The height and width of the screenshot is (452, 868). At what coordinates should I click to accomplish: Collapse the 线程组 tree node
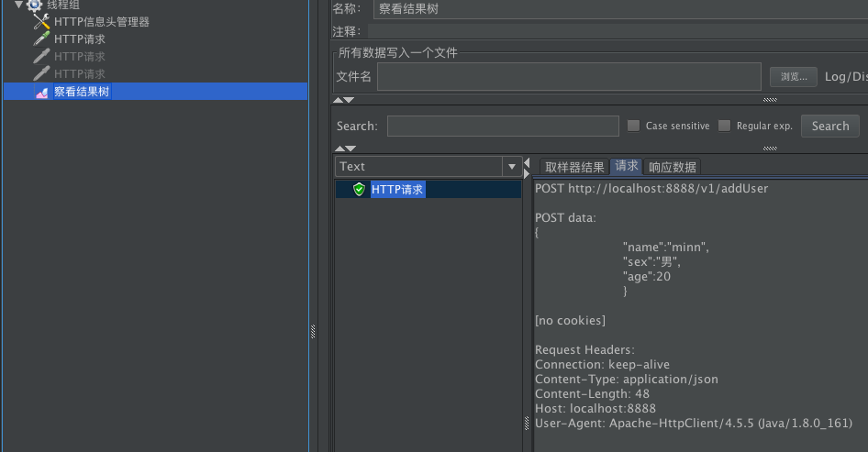[x=19, y=5]
